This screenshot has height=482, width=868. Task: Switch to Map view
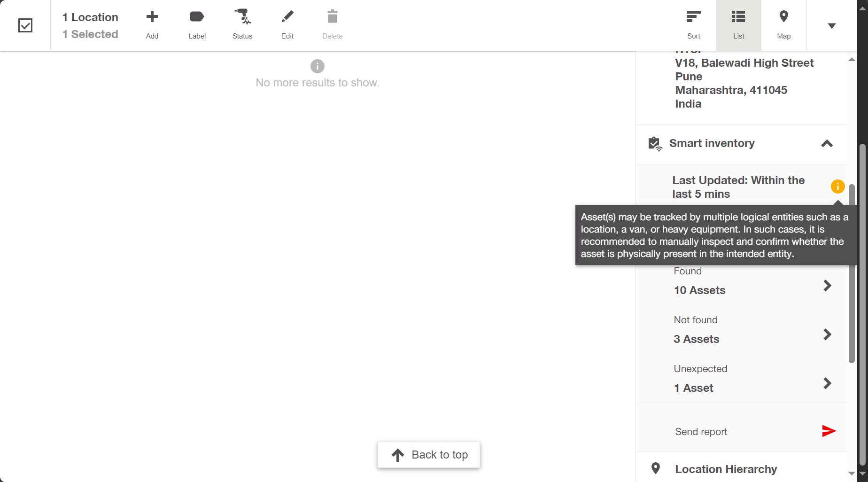click(x=783, y=25)
